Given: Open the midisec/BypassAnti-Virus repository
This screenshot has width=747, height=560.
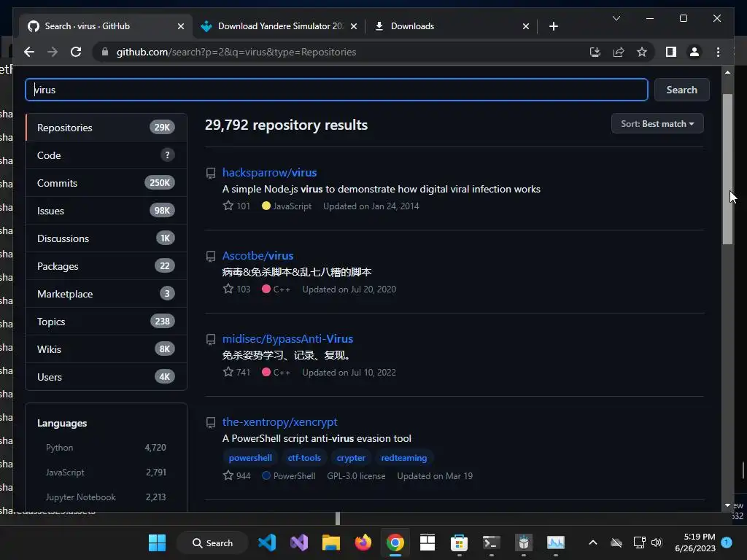Looking at the screenshot, I should 287,338.
